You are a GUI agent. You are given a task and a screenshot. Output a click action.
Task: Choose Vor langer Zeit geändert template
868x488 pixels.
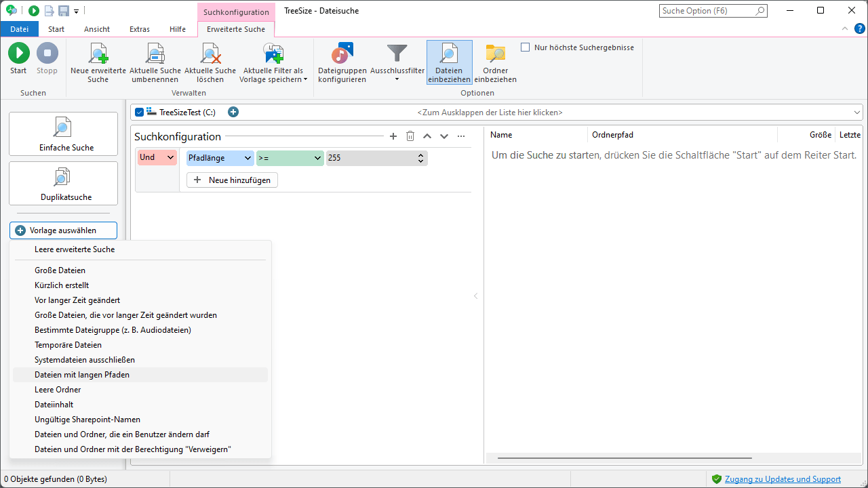140,300
